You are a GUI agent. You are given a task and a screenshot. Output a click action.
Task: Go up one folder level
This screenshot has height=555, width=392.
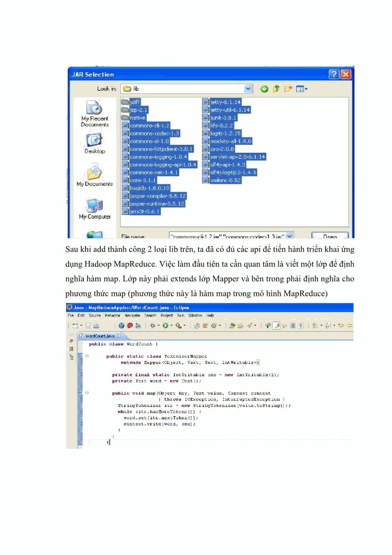point(276,89)
